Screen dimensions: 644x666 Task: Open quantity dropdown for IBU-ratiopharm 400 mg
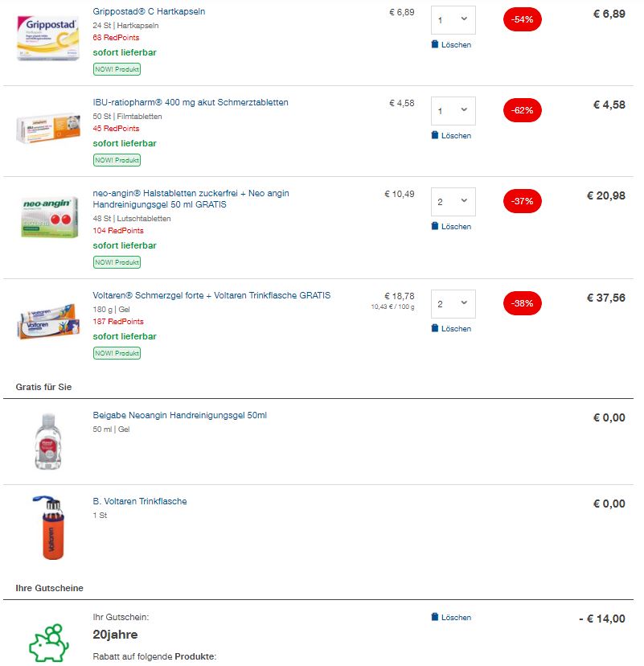pos(453,111)
